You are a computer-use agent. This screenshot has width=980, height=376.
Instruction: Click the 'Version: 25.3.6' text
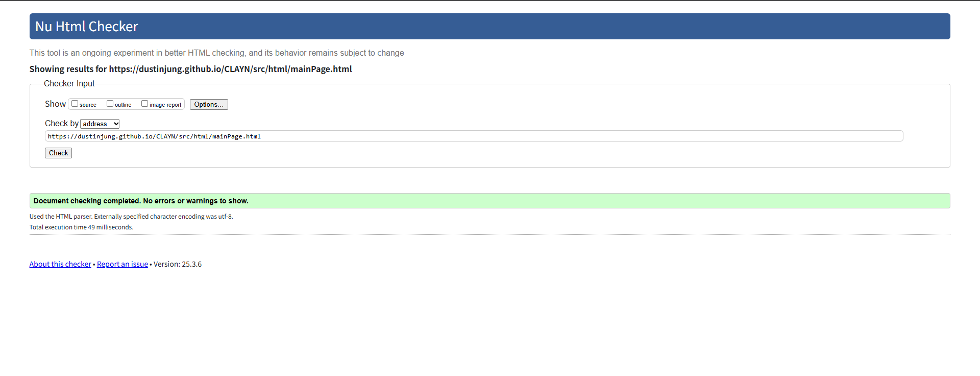point(178,264)
